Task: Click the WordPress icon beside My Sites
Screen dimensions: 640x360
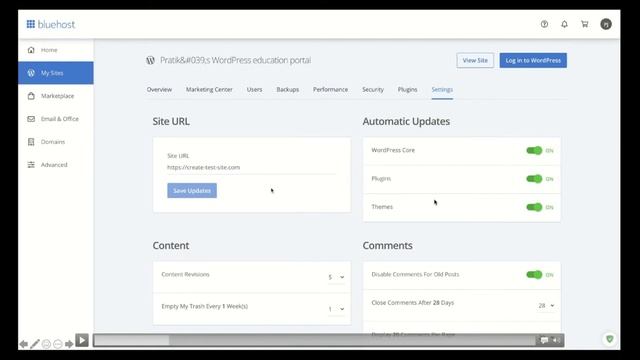Action: click(x=31, y=73)
